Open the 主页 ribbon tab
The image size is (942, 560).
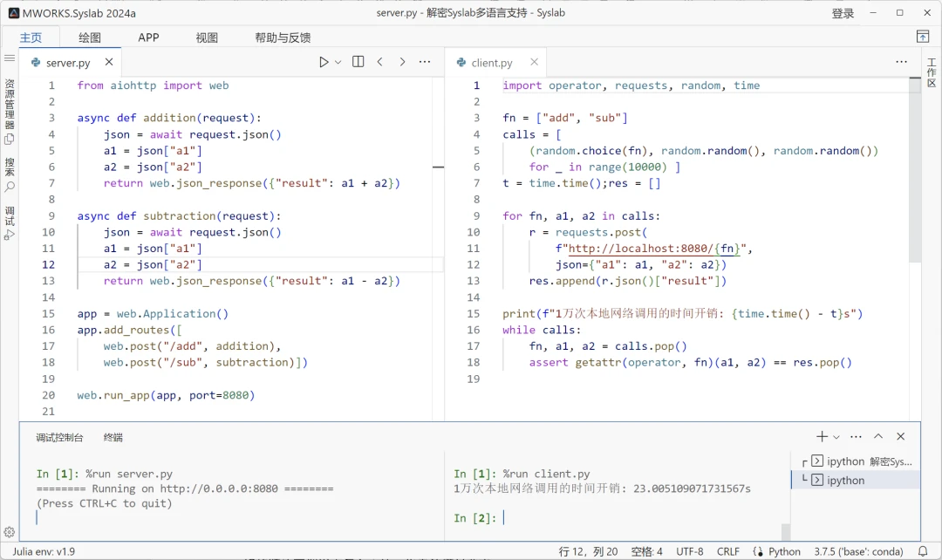click(31, 38)
